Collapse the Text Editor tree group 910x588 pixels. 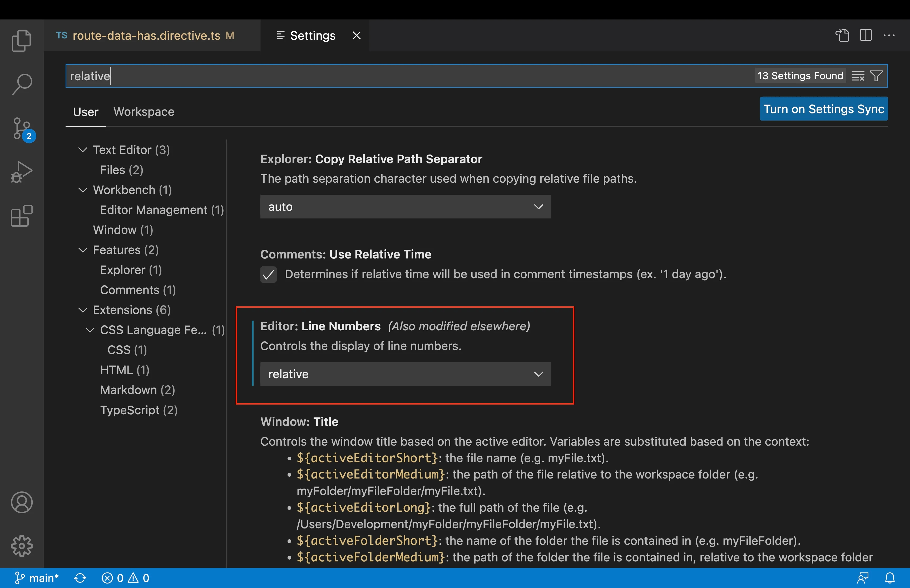coord(82,150)
